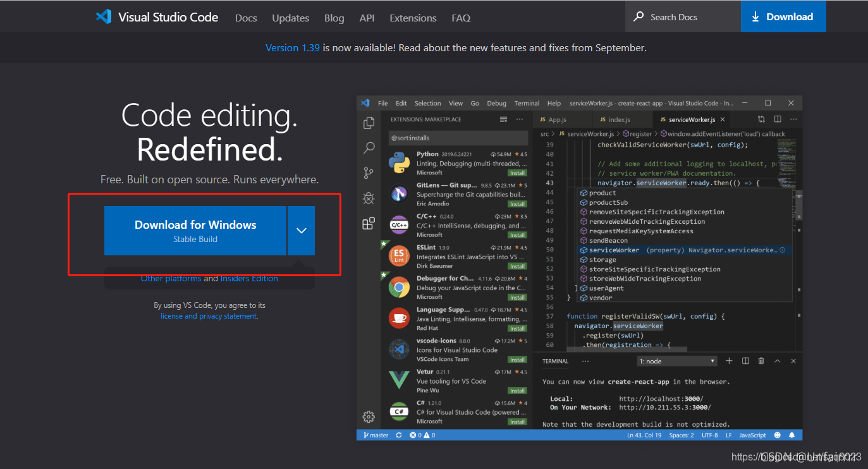Viewport: 868px width, 469px height.
Task: Open the Insiders Edition link
Action: 249,279
